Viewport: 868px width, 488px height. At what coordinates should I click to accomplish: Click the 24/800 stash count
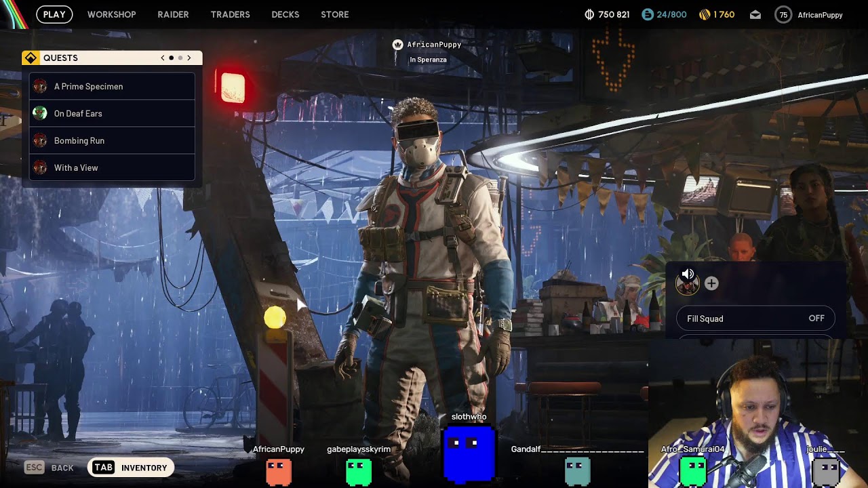tap(671, 14)
